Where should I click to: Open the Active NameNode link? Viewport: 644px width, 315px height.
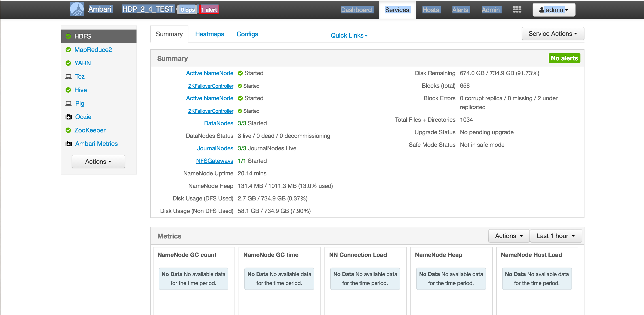pyautogui.click(x=209, y=73)
